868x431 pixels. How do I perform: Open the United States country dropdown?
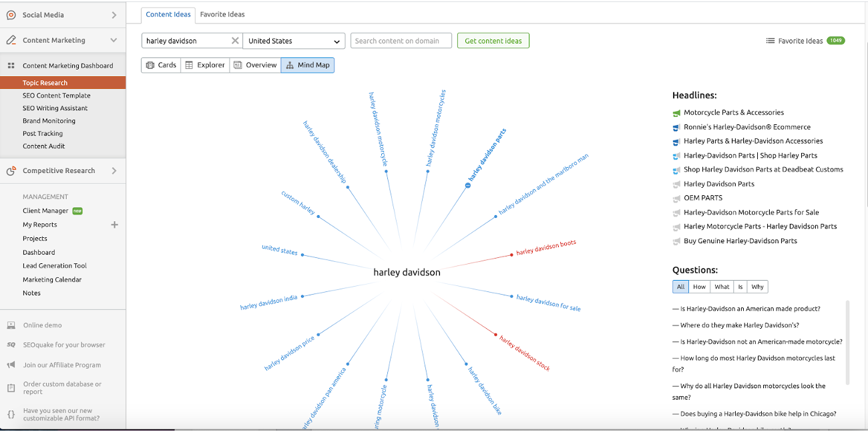point(294,41)
